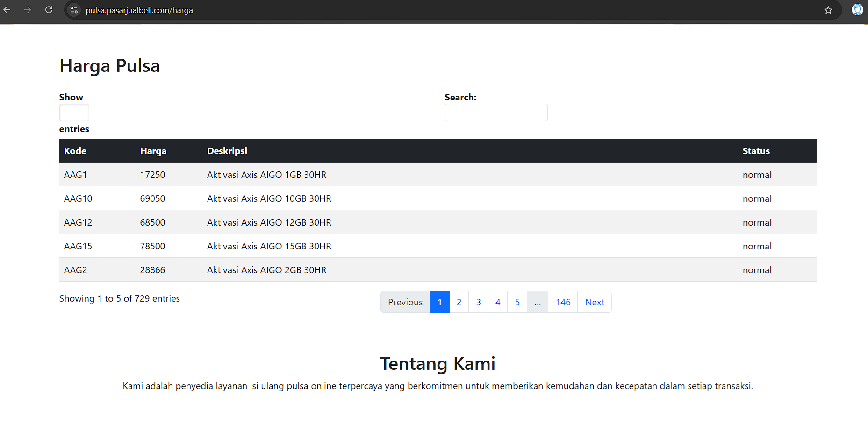Viewport: 868px width, 439px height.
Task: Go to the Previous page
Action: (x=405, y=302)
